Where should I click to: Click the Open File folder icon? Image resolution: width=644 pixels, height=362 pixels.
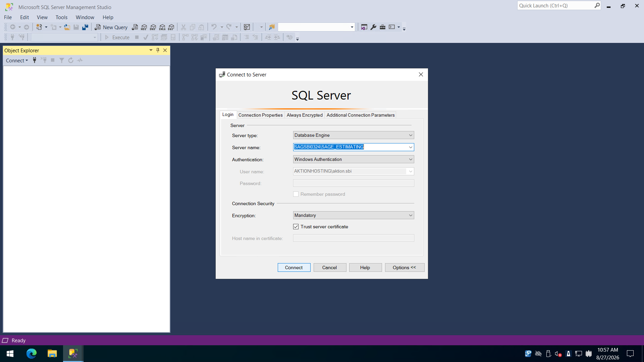point(67,27)
